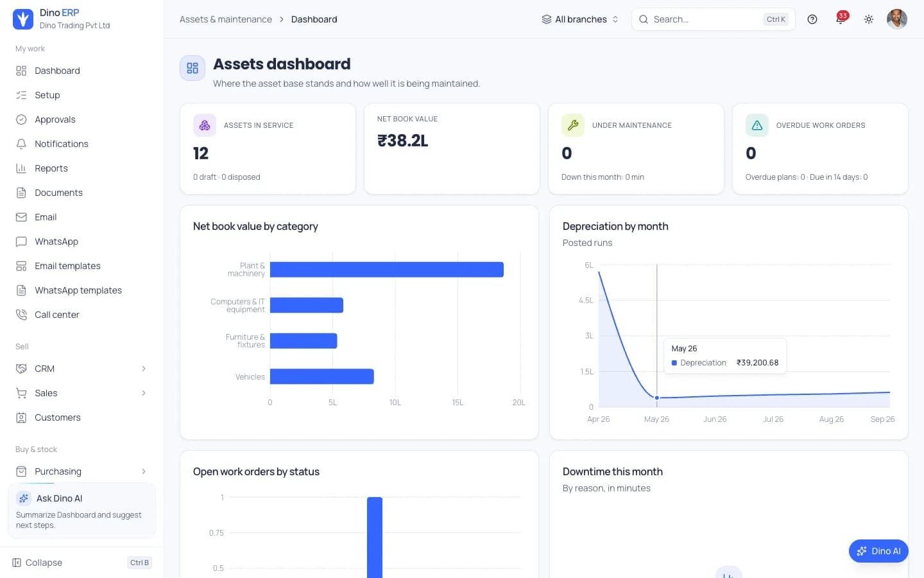The image size is (924, 578).
Task: Click the Sales cart icon
Action: [21, 393]
